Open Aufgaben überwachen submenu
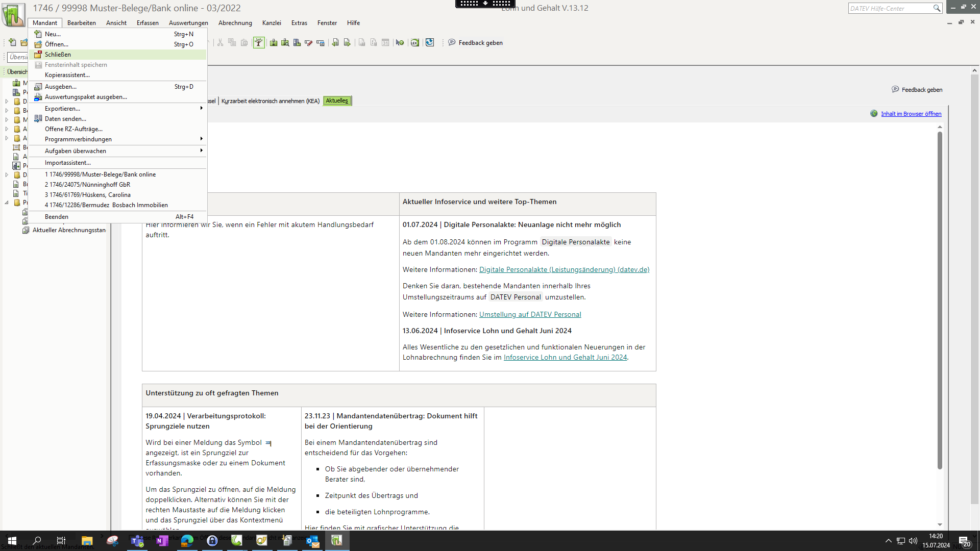980x551 pixels. point(201,151)
